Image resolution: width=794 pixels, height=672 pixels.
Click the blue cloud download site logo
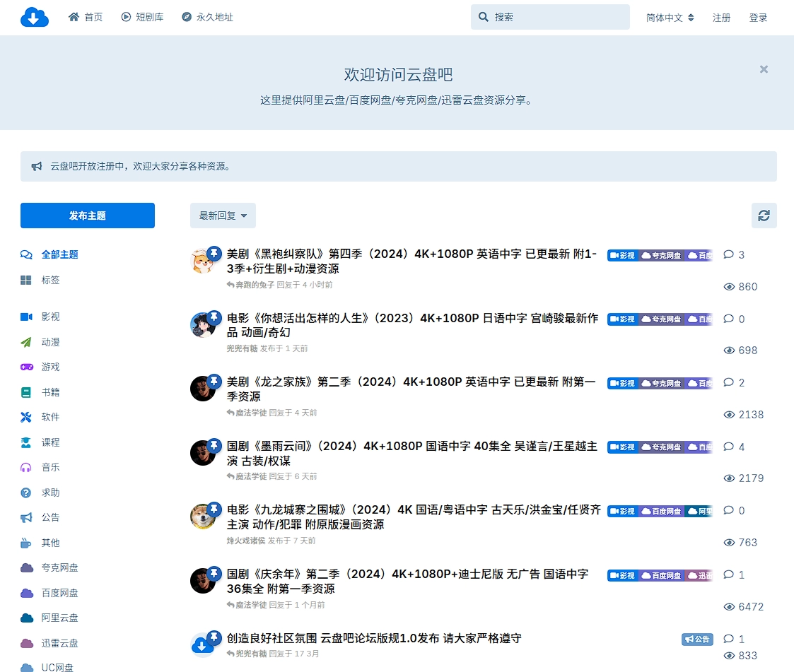(34, 17)
